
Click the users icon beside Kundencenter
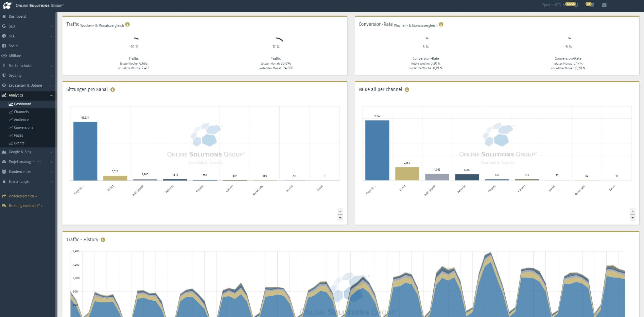[x=4, y=172]
